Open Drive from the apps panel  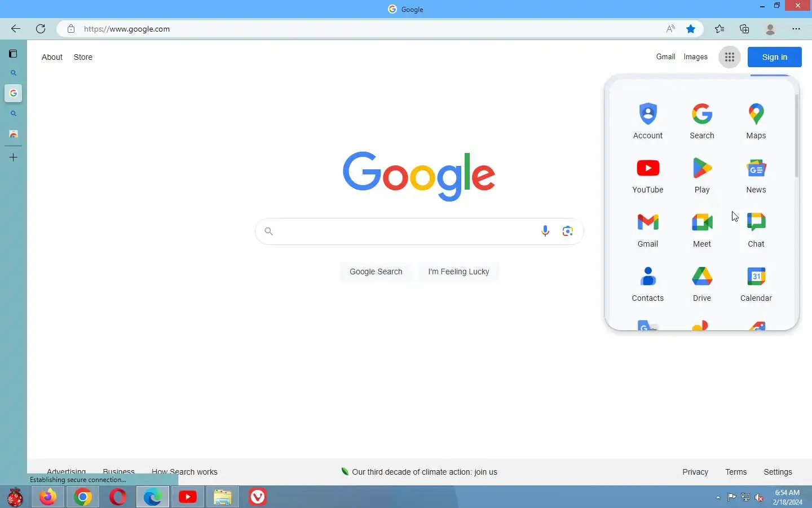(701, 284)
